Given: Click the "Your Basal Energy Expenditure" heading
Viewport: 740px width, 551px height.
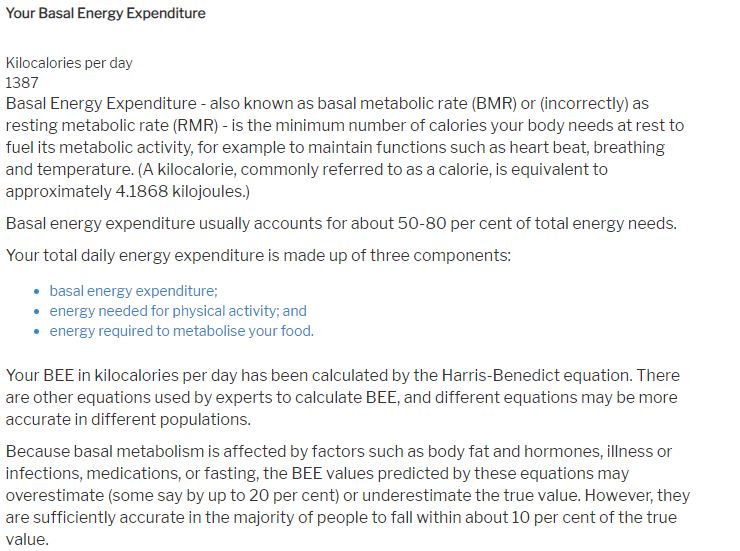Looking at the screenshot, I should 106,14.
